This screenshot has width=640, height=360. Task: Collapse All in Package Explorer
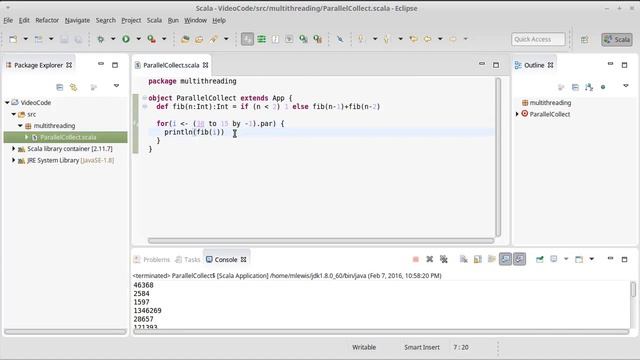pyautogui.click(x=60, y=87)
